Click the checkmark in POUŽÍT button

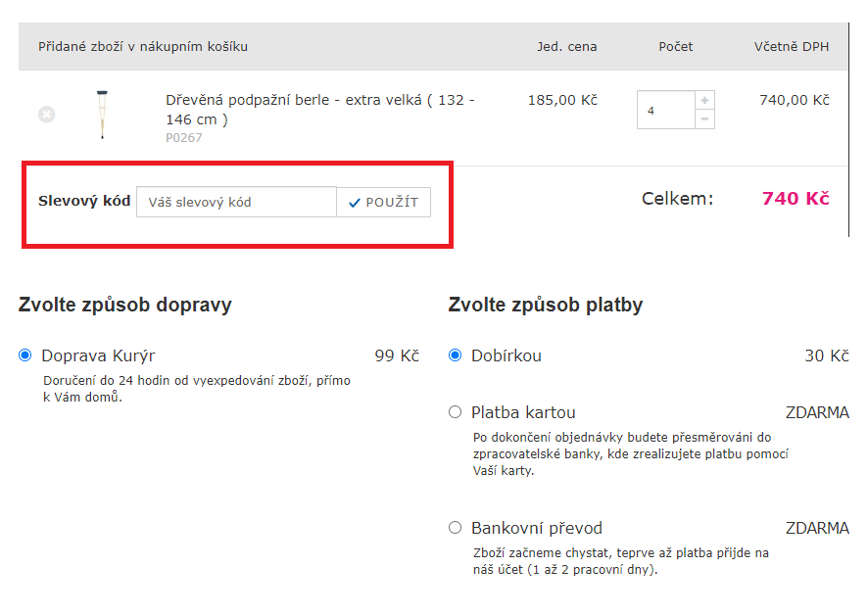coord(355,203)
